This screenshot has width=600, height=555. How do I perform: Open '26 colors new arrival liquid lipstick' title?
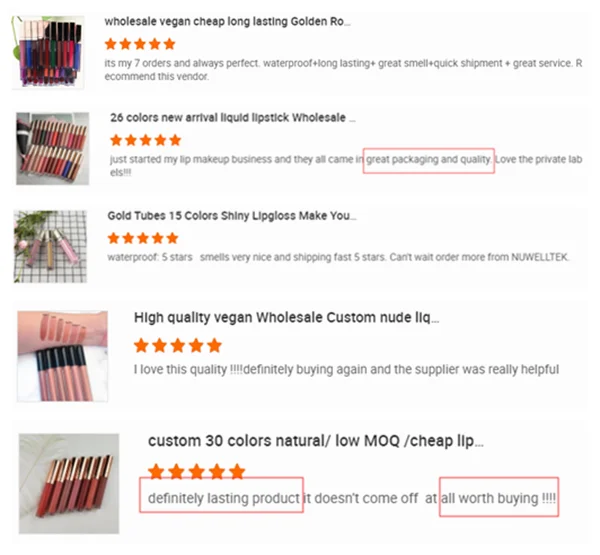pos(233,118)
